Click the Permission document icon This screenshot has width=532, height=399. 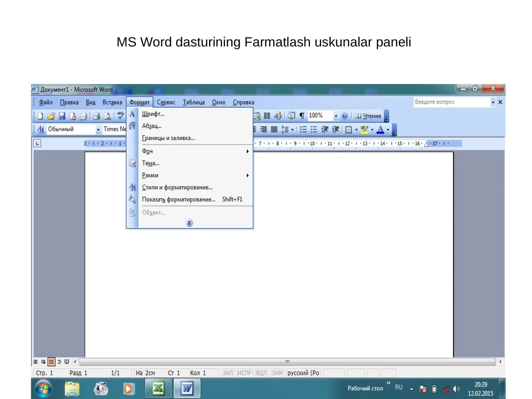coord(73,116)
